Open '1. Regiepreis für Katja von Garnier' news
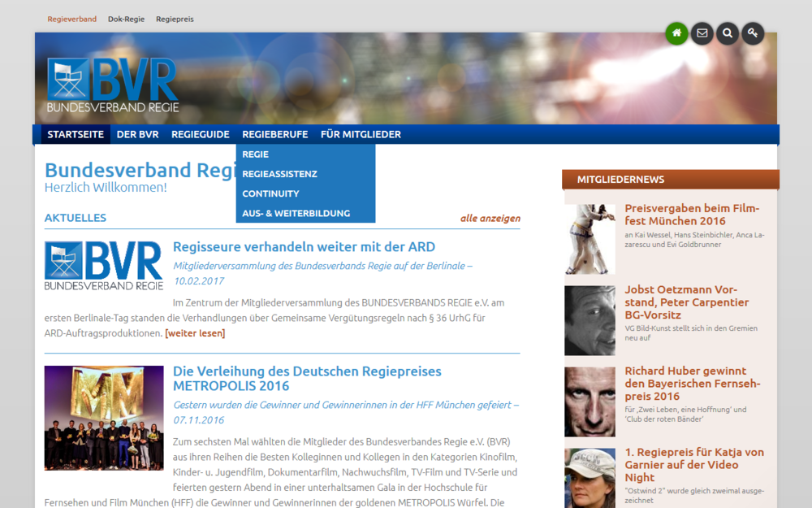 694,465
